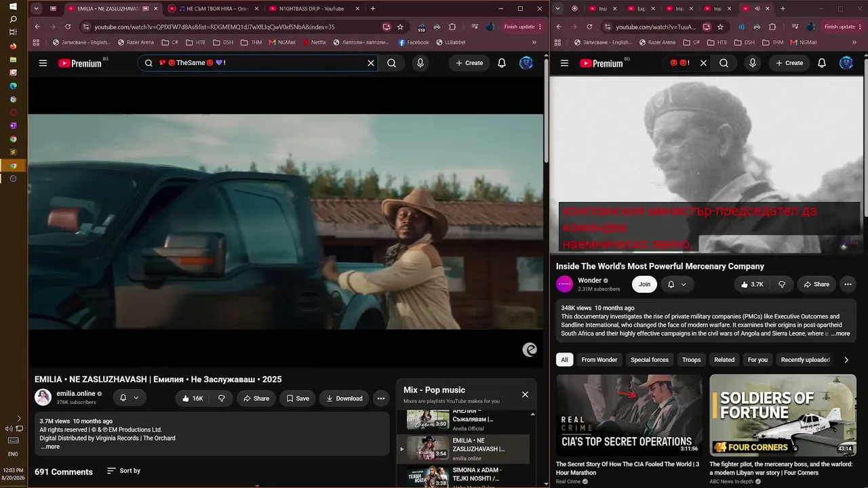Click the Mix playlist panel scrollbar
This screenshot has width=868, height=488.
click(x=532, y=447)
